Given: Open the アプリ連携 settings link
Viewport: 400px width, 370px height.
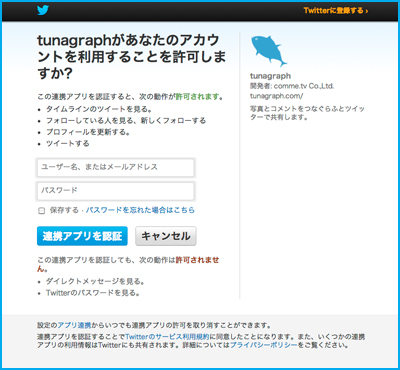Looking at the screenshot, I should [x=74, y=325].
